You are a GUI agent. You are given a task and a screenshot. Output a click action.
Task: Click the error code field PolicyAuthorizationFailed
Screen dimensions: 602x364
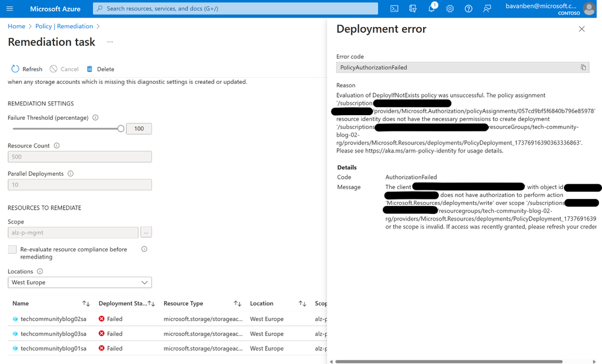[x=463, y=67]
